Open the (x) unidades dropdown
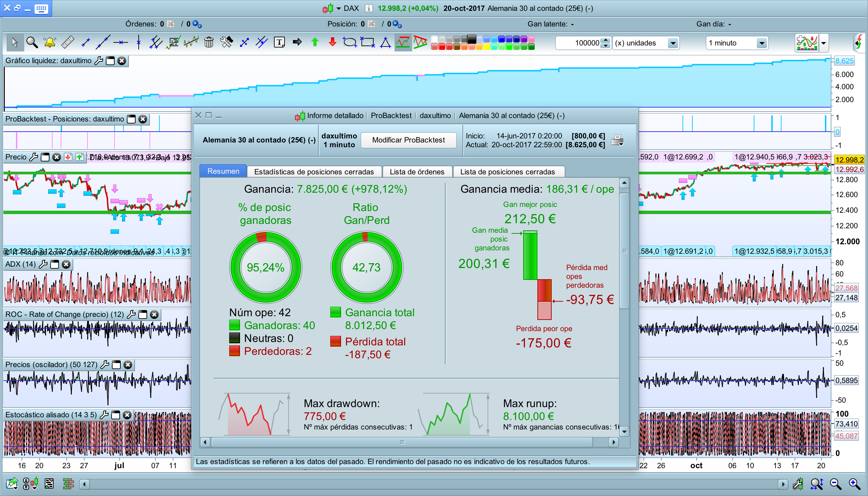 (672, 43)
